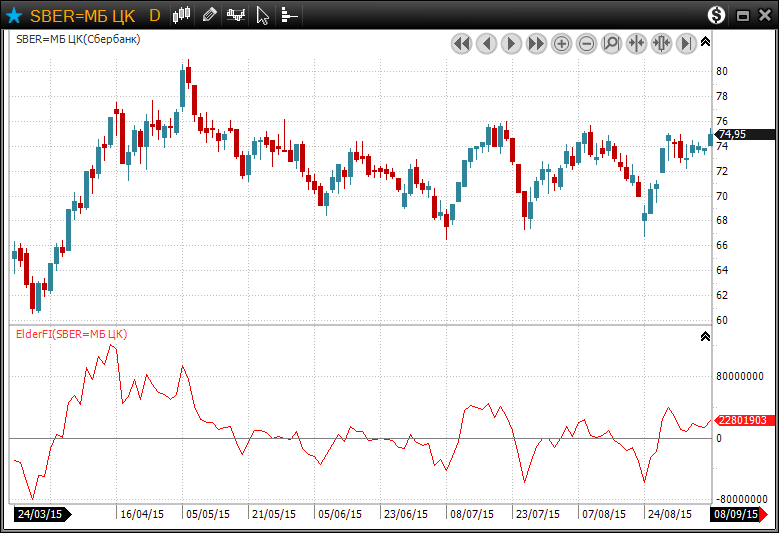Screen dimensions: 779x533
Task: Zoom in with the plus button
Action: pyautogui.click(x=561, y=43)
